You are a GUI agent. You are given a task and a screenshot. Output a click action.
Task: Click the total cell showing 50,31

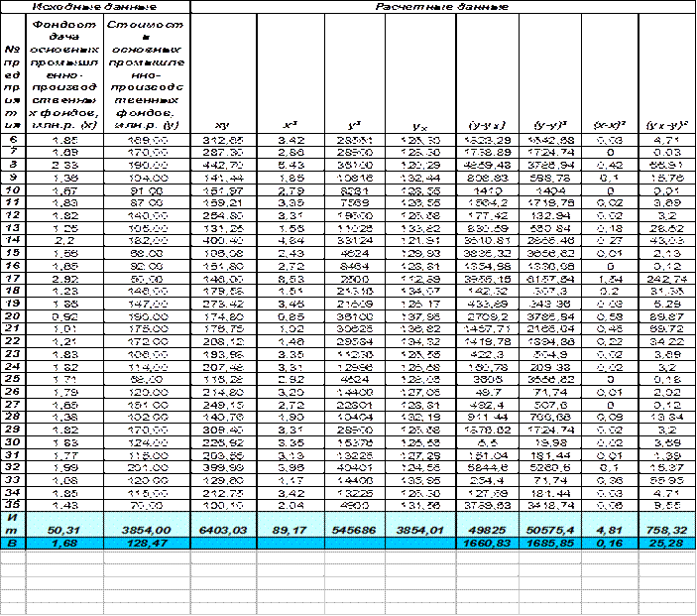pos(64,525)
